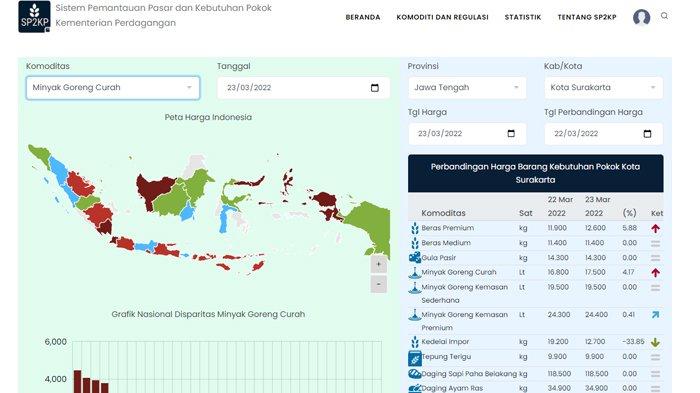
Task: Click 'Peta Harga Indonesia' map title
Action: (208, 117)
